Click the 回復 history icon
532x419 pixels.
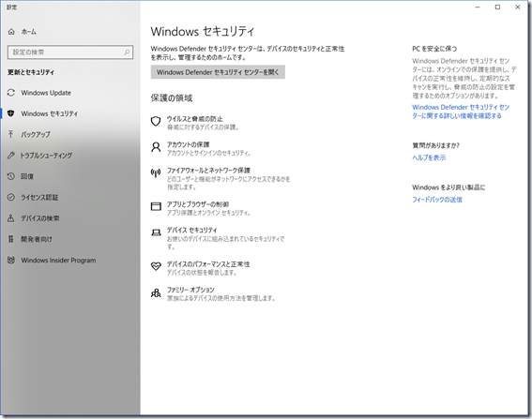pos(11,176)
